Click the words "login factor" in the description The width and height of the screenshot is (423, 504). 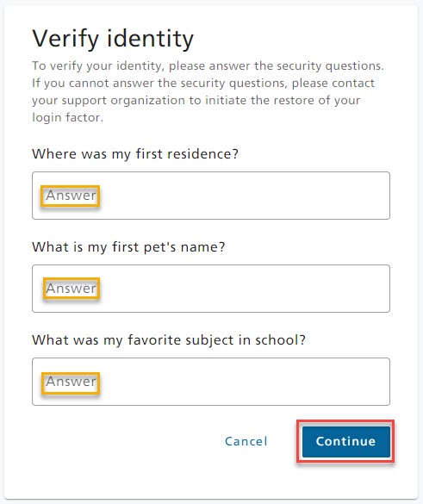(x=66, y=118)
